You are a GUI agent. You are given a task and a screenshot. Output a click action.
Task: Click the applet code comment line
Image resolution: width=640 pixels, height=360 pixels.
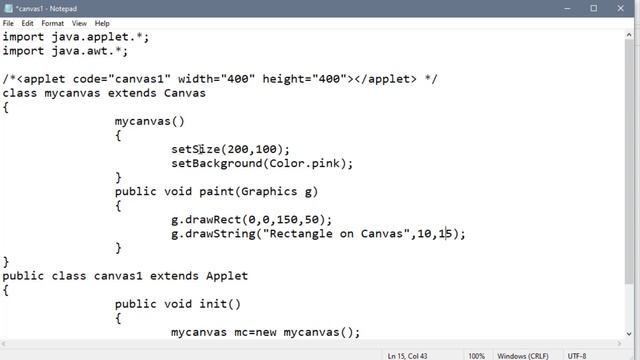[x=220, y=79]
